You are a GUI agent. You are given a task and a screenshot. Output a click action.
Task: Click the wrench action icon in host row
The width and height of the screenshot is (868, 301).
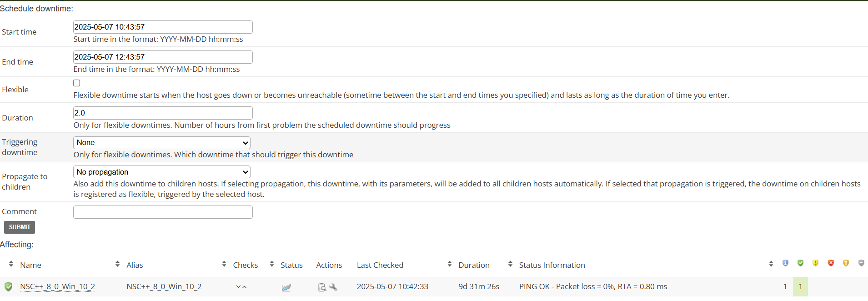point(333,287)
